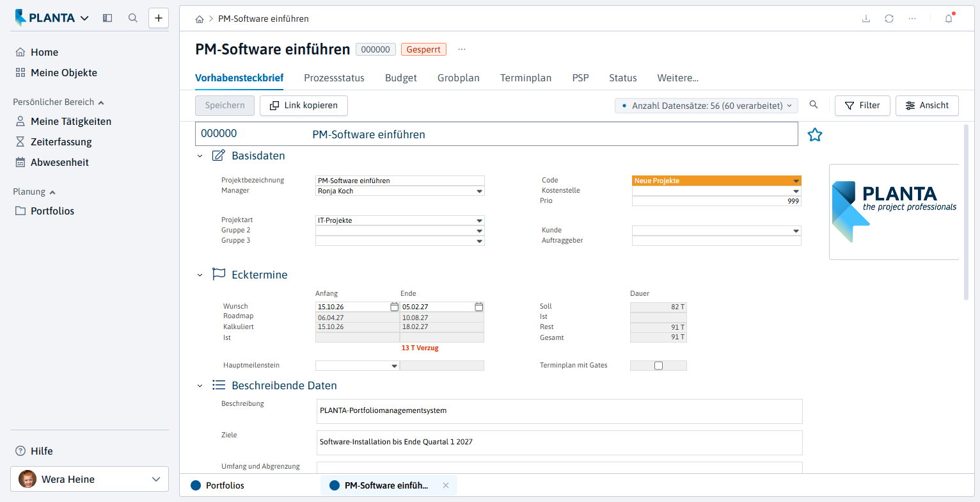Click the plus button in sidebar header
Viewport: 980px width, 502px height.
[x=159, y=18]
